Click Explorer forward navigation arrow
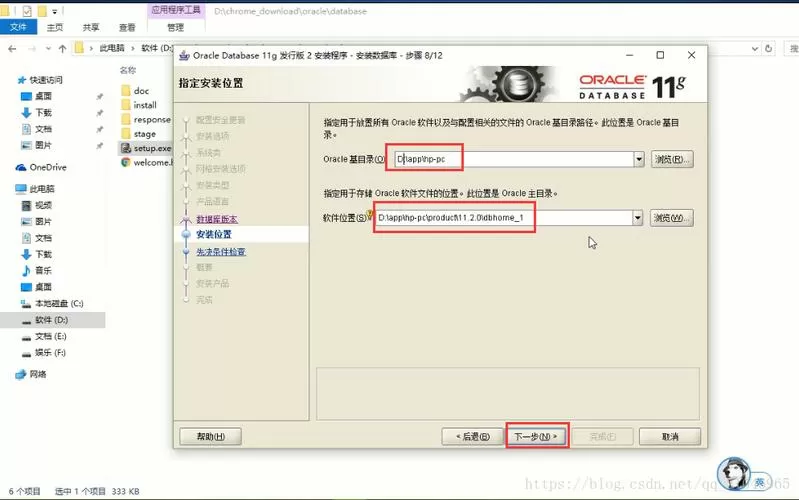Viewport: 799px width, 500px height. 32,48
